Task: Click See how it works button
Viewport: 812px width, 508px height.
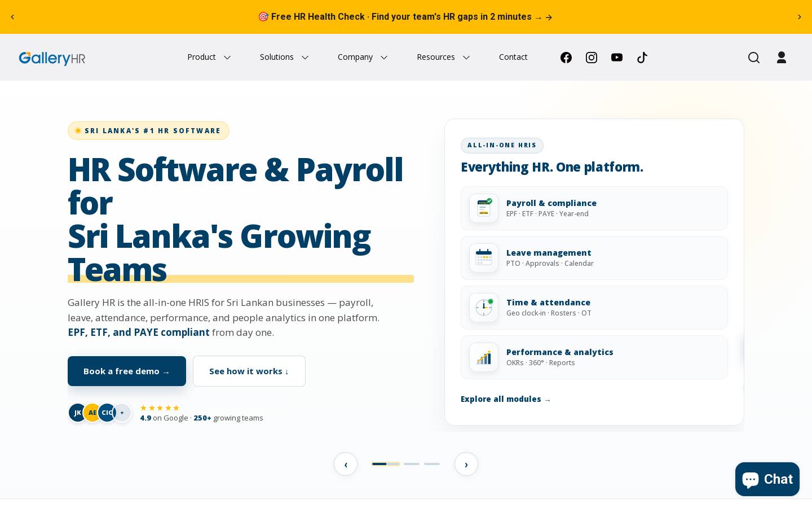Action: click(x=249, y=371)
